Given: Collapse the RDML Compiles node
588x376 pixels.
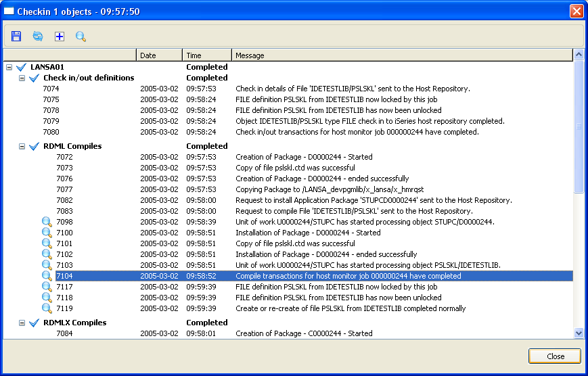Looking at the screenshot, I should point(22,146).
